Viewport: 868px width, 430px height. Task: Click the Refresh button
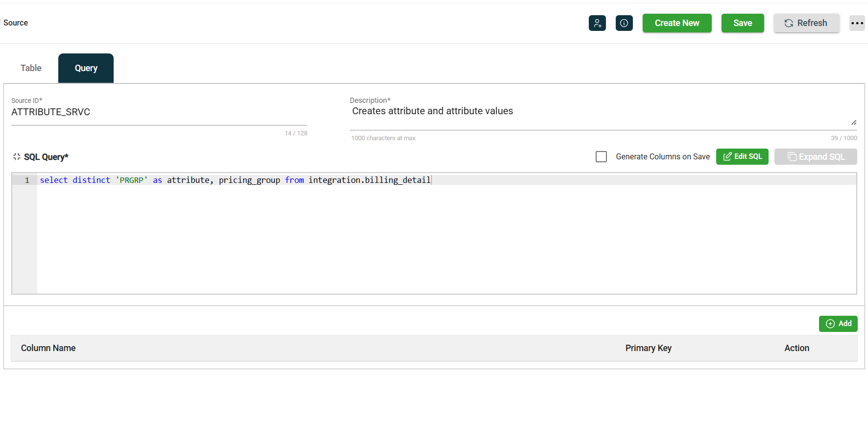click(806, 23)
